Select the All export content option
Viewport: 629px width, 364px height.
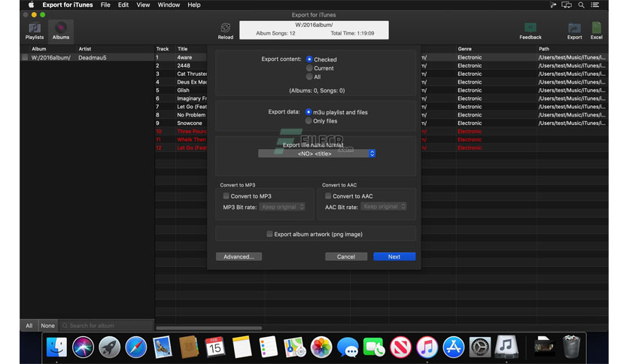click(309, 77)
